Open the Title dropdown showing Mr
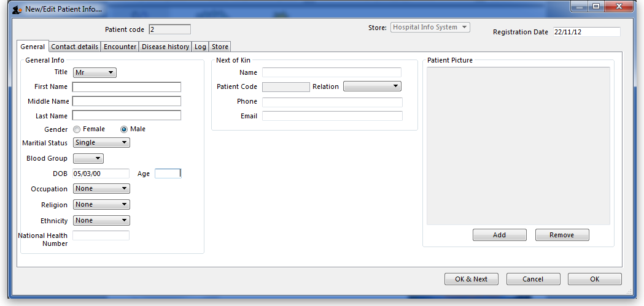Screen dimensions: 644x306 pos(95,72)
